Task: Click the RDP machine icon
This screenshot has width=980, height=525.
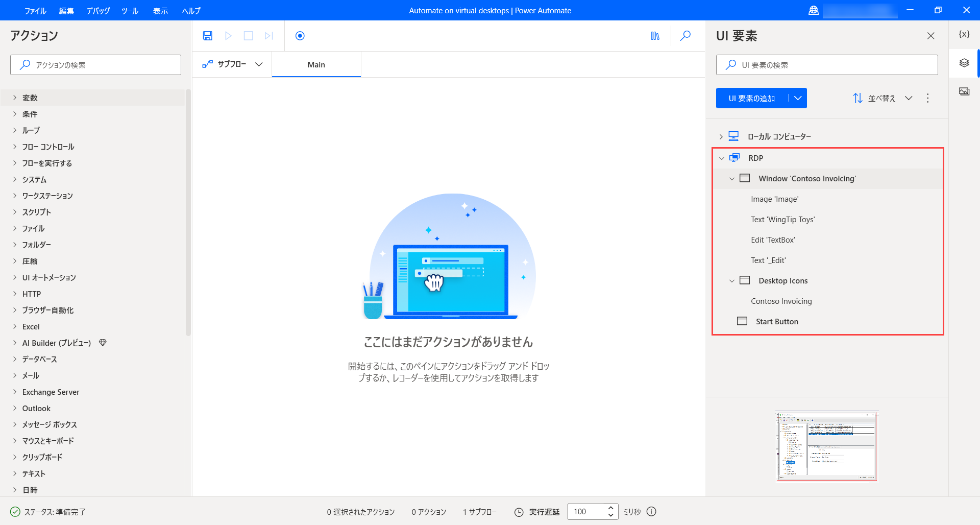Action: [x=734, y=158]
